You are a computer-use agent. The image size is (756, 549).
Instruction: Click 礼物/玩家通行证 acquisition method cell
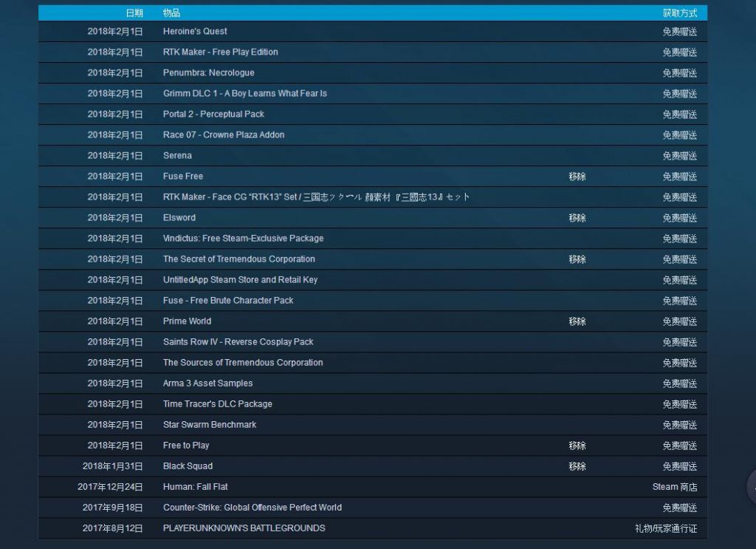[667, 529]
